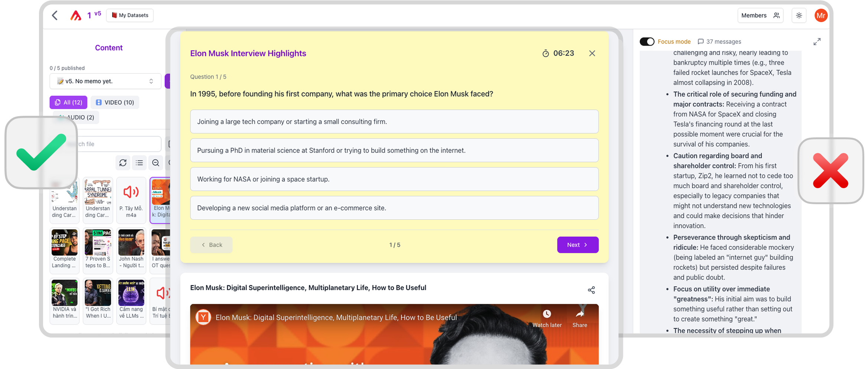
Task: Choose answer about new social media platform
Action: [x=394, y=208]
